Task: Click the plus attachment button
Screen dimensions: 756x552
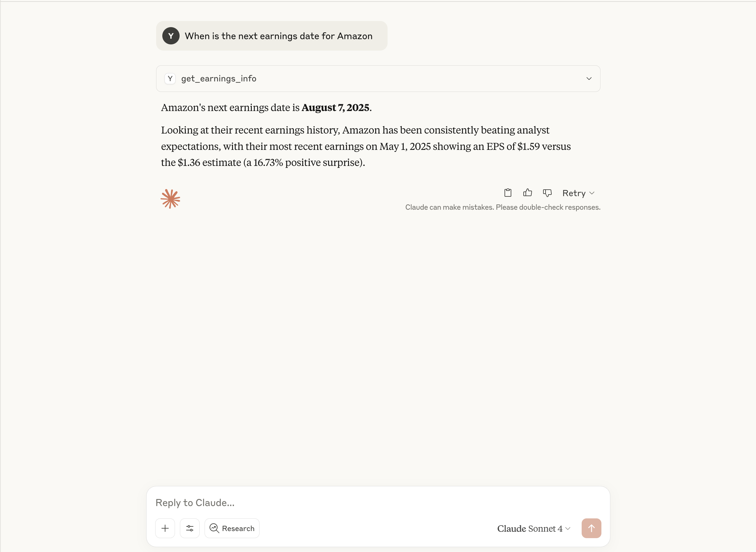Action: click(165, 528)
